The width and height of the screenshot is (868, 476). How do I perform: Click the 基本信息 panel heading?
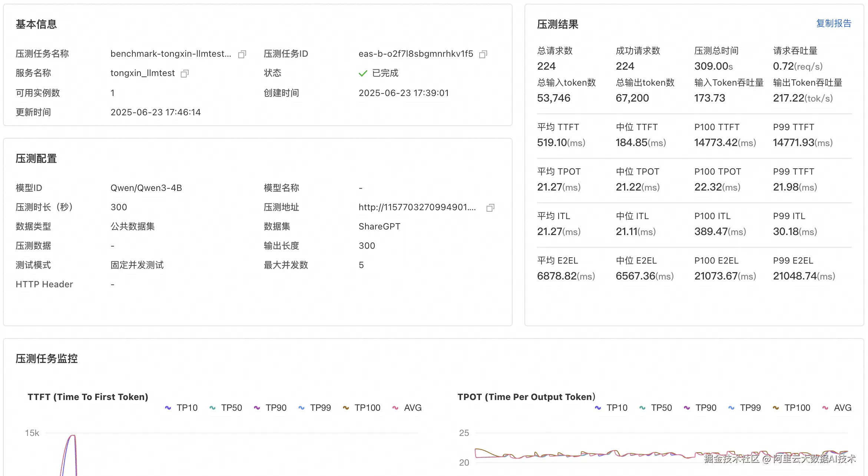[x=36, y=24]
